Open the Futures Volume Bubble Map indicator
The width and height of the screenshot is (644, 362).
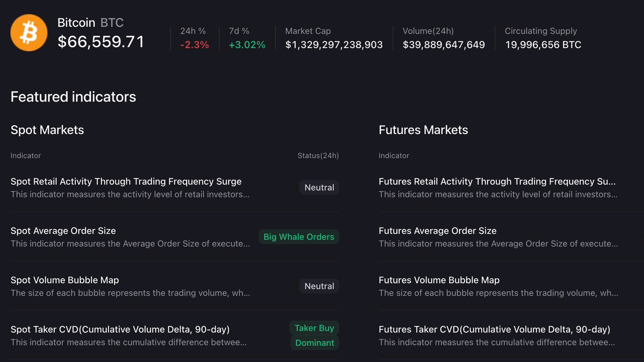click(439, 280)
